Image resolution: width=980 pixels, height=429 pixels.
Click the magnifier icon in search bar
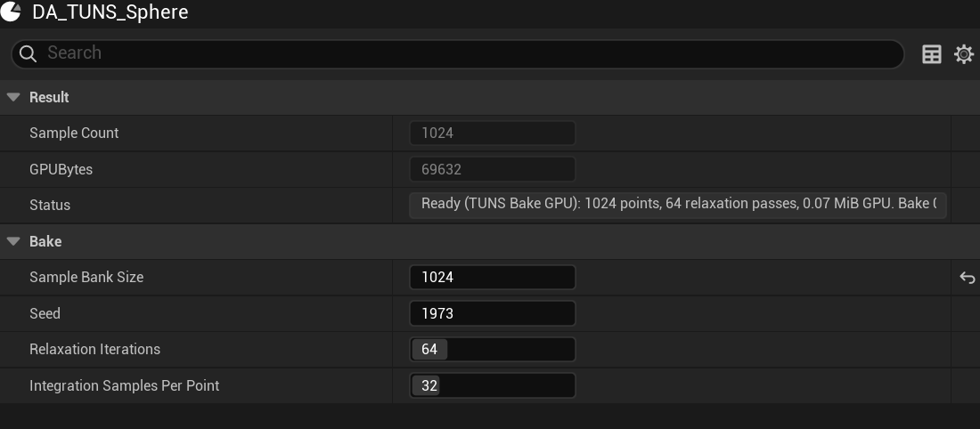29,53
